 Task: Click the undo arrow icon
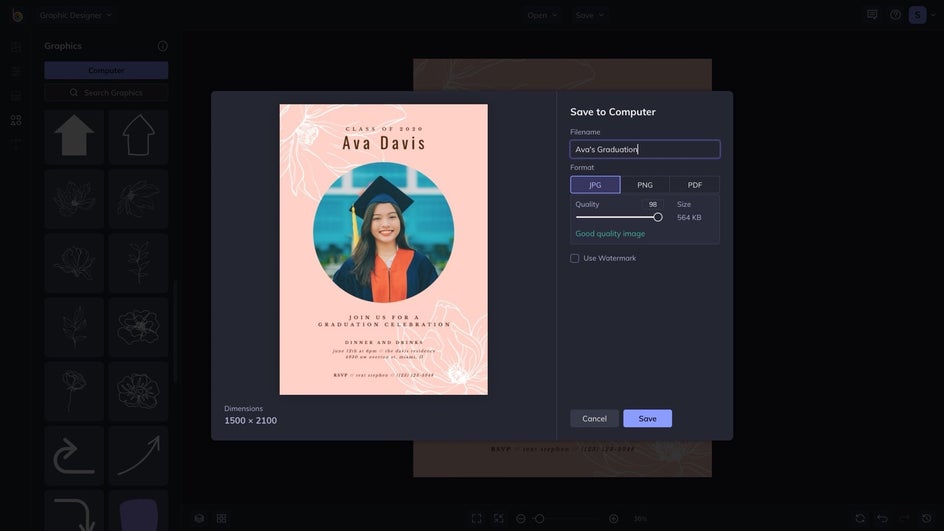pyautogui.click(x=883, y=518)
